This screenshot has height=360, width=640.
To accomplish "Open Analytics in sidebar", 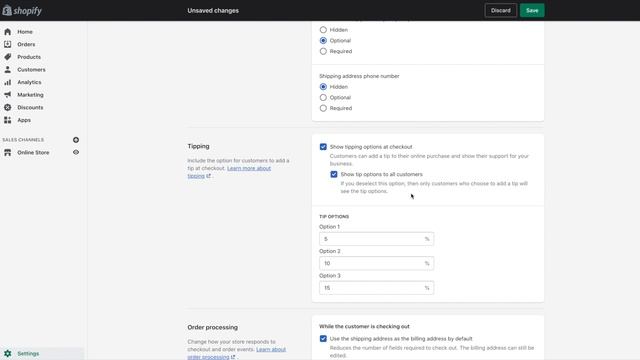I will 29,82.
